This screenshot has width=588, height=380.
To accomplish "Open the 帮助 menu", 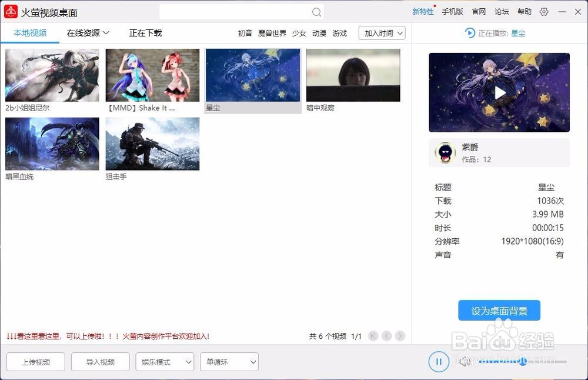I will [524, 12].
